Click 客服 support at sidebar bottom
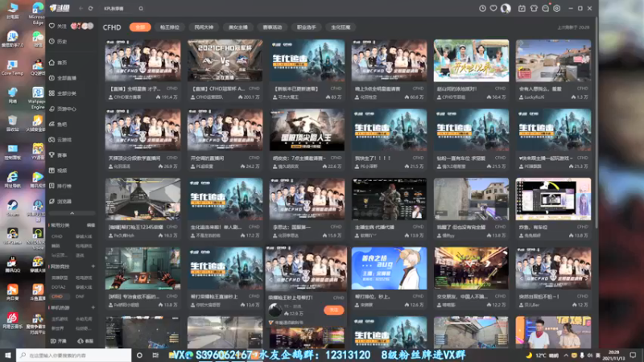Viewport: 644px width, 362px height. pyautogui.click(x=86, y=341)
